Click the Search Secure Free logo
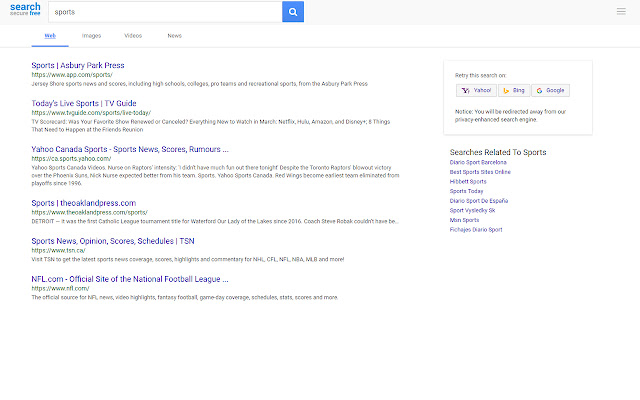 [x=25, y=9]
